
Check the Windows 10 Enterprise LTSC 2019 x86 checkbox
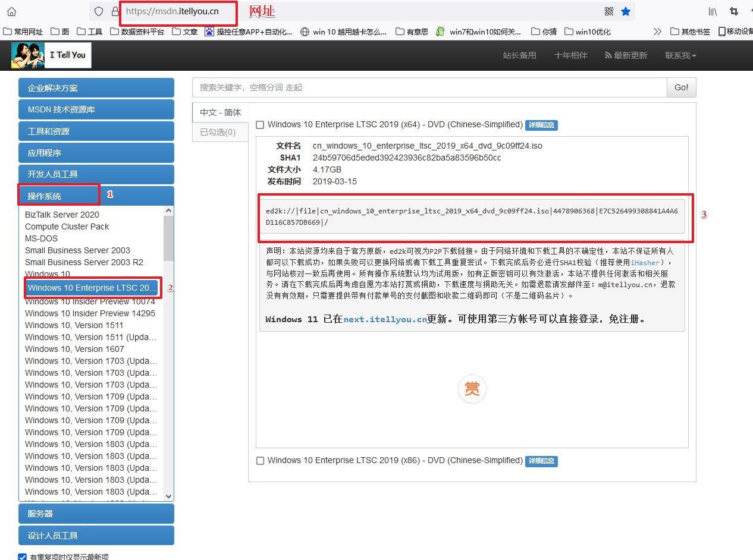(x=260, y=460)
